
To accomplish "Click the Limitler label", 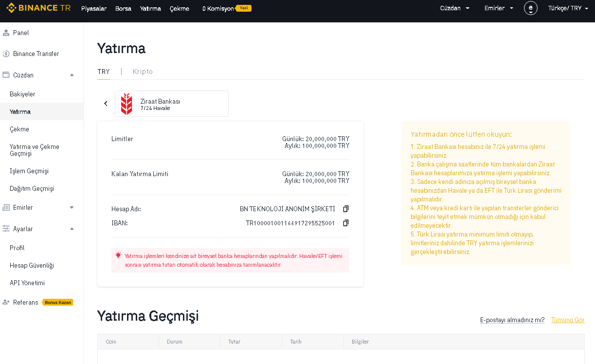I will 122,139.
